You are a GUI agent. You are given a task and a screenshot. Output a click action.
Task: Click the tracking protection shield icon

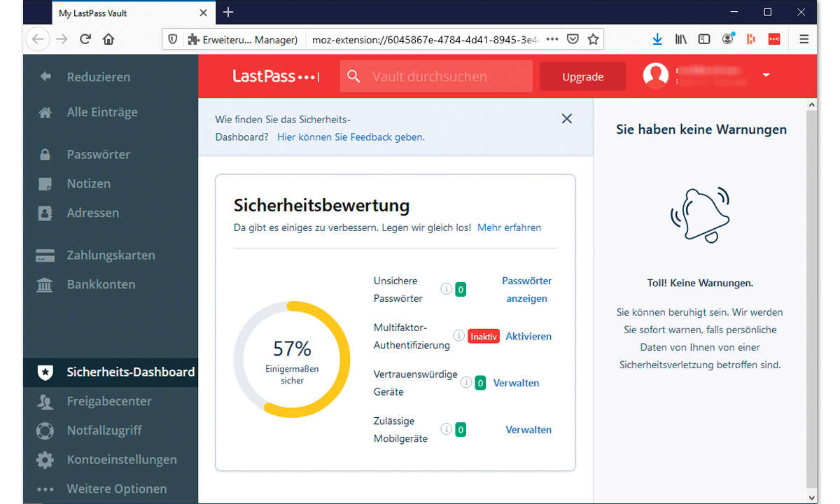coord(173,39)
